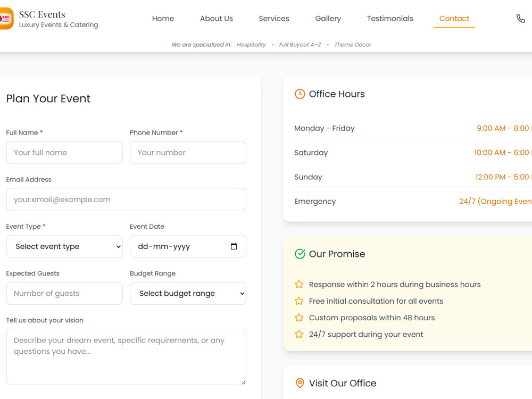
Task: Click the Our Promise heading
Action: point(337,254)
